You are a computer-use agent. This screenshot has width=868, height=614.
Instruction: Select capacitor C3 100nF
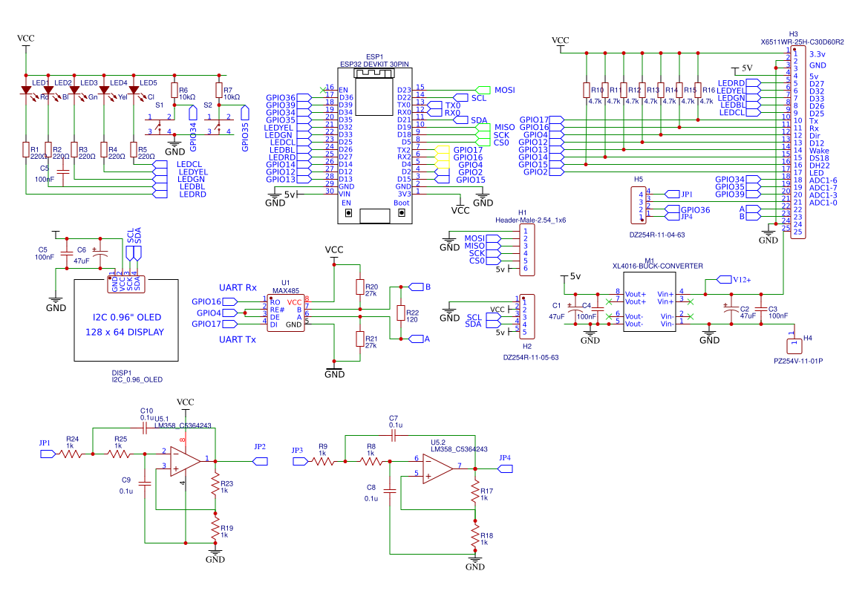[761, 309]
